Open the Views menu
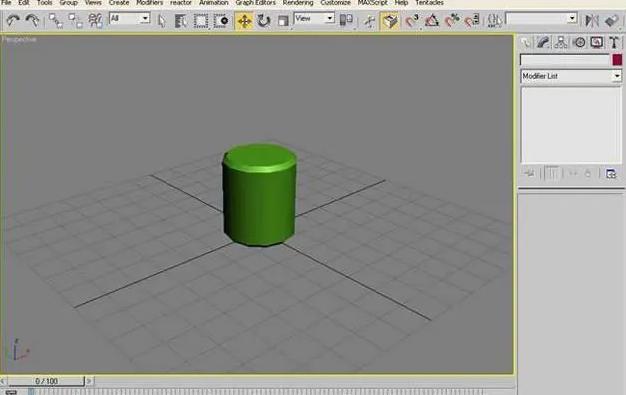This screenshot has height=395, width=626. coord(93,3)
